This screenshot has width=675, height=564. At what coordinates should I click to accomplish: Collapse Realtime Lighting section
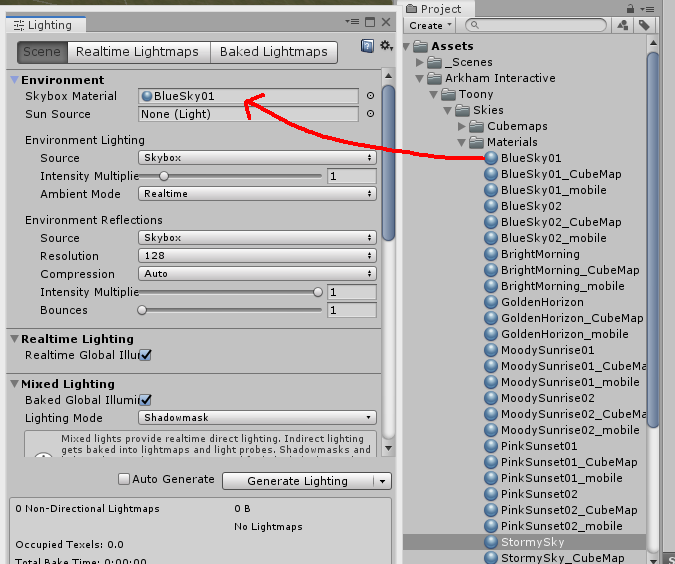pyautogui.click(x=14, y=339)
